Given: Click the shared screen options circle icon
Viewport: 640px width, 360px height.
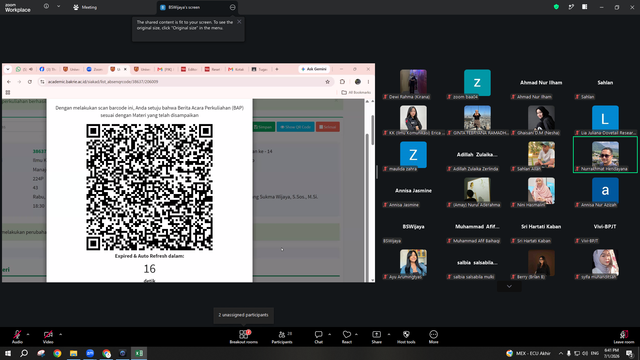Looking at the screenshot, I should click(232, 7).
